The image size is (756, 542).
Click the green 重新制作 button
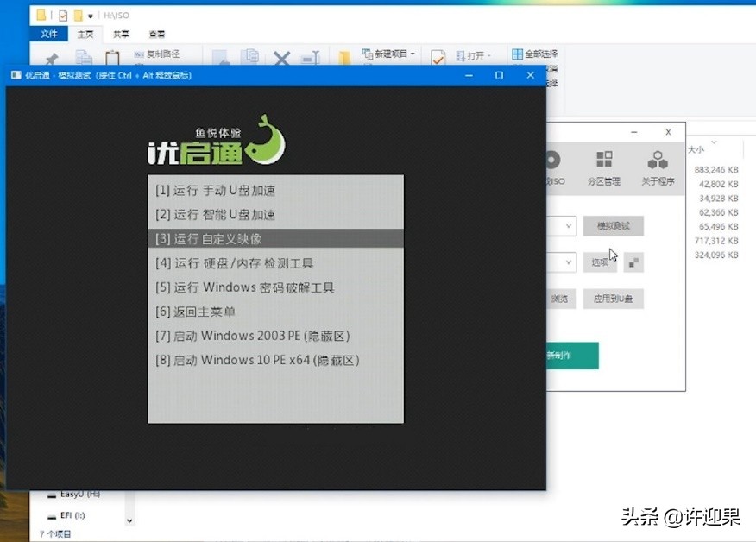point(572,356)
